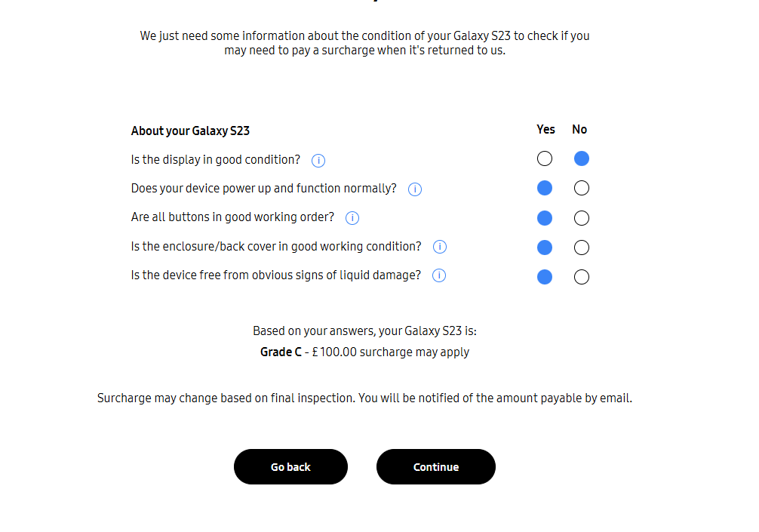759x532 pixels.
Task: Click the Go back button
Action: tap(290, 466)
